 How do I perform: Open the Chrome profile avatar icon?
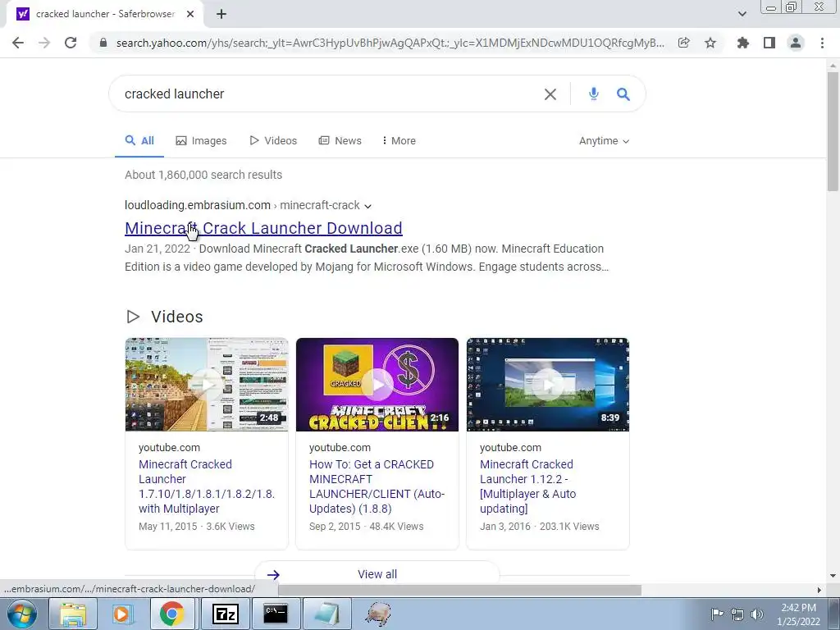coord(796,43)
